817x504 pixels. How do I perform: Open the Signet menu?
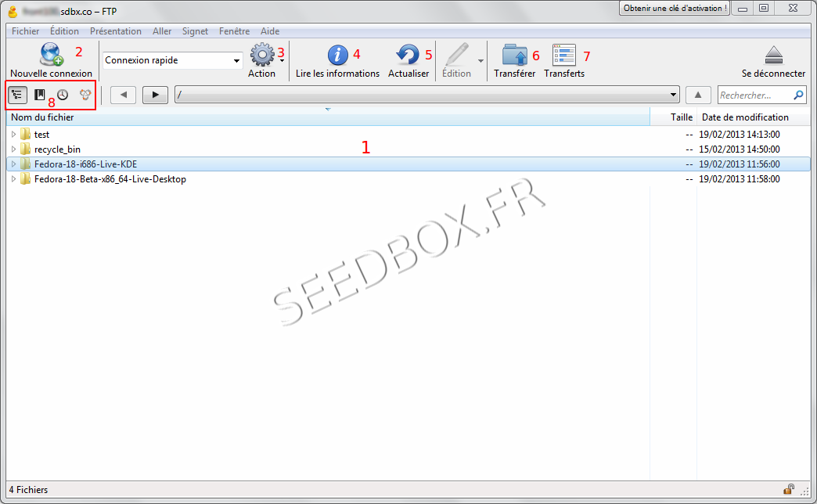[195, 31]
